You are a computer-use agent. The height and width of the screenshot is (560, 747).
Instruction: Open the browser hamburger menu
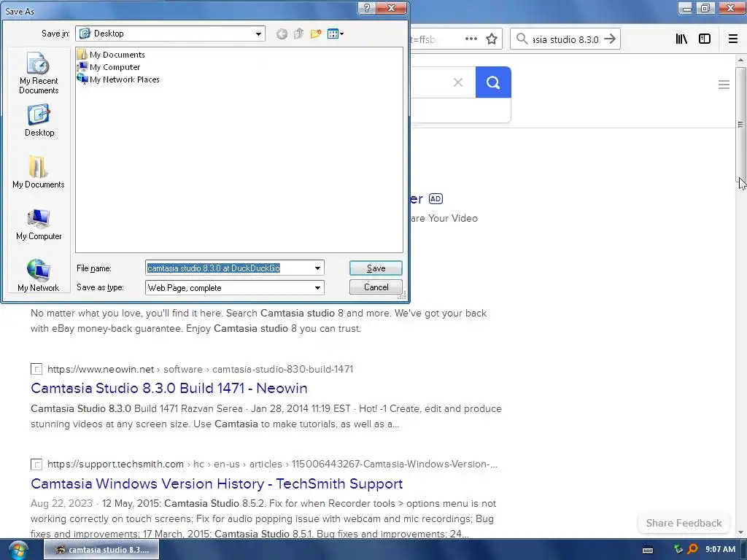[x=733, y=39]
